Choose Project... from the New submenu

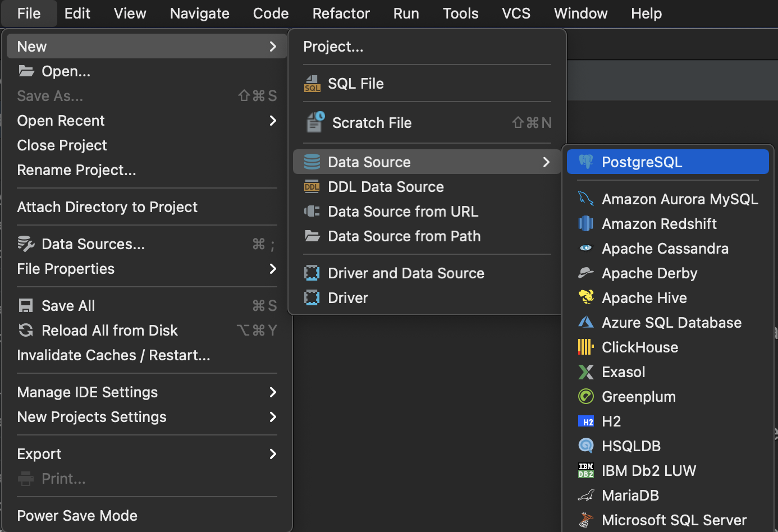[427, 46]
